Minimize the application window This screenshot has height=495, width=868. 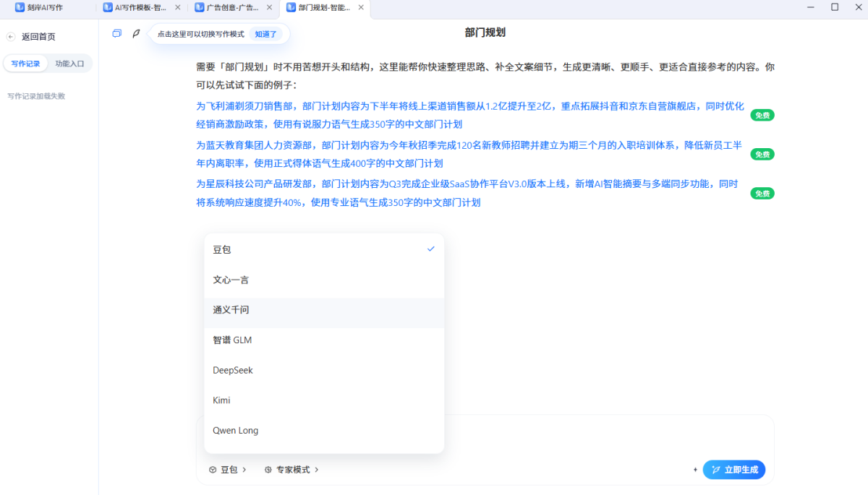(x=811, y=7)
